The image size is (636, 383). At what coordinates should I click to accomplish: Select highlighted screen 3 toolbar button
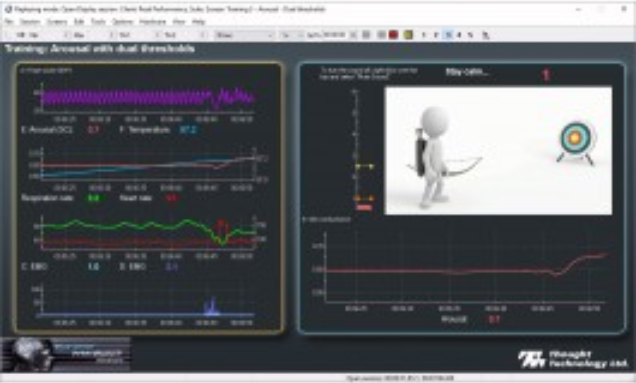(x=448, y=35)
